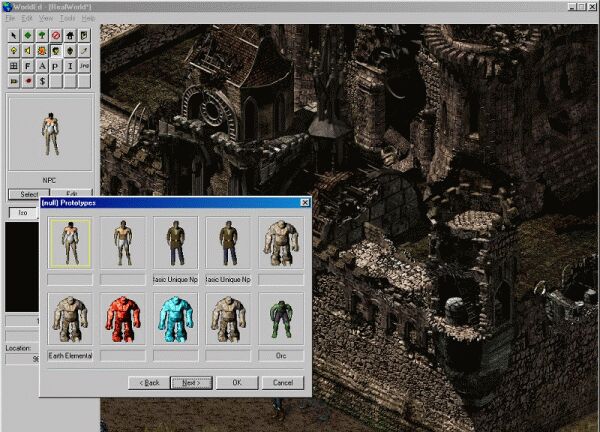Pick the Earth Elemental prototype

(x=70, y=319)
